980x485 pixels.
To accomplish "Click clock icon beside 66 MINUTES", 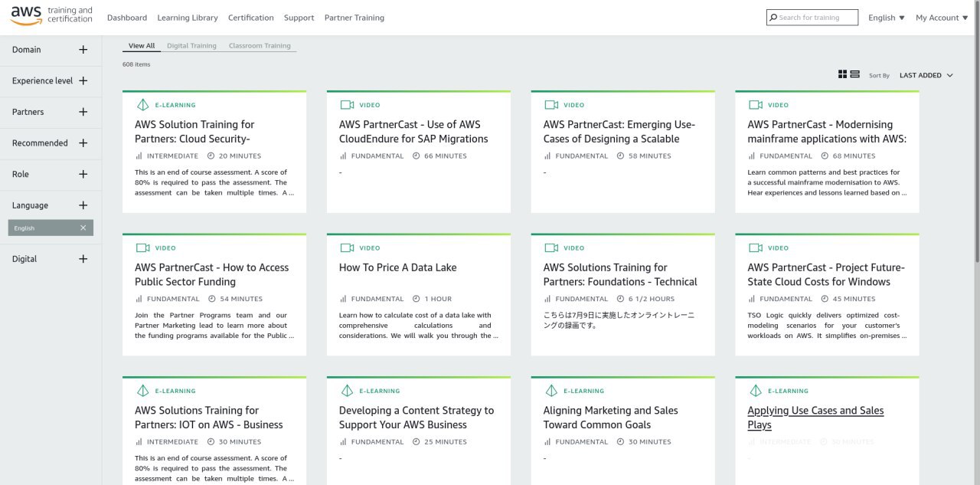I will (x=416, y=156).
